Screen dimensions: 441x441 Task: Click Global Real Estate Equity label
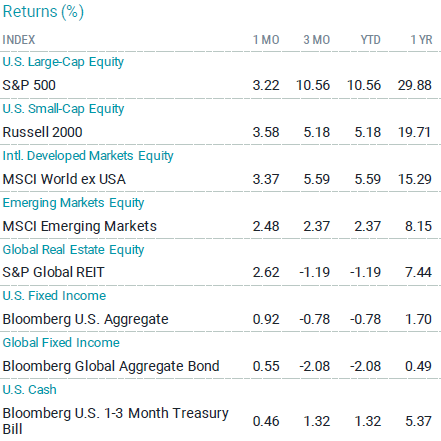[73, 250]
